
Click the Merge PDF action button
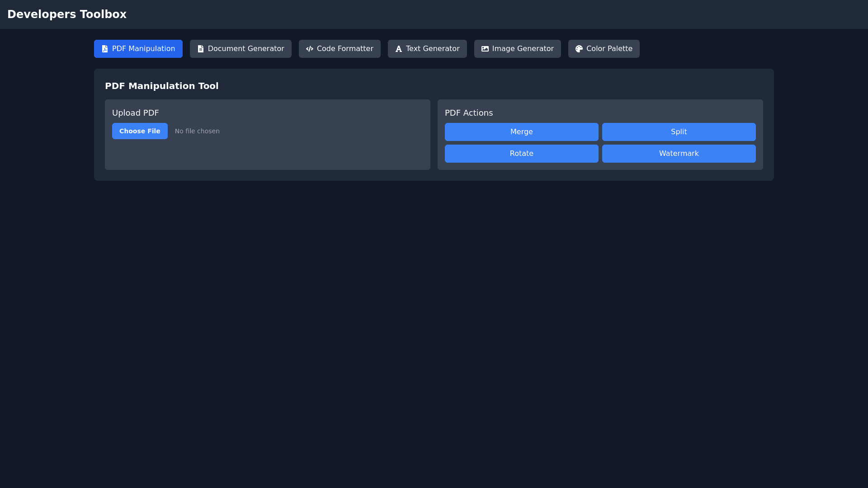(x=521, y=132)
